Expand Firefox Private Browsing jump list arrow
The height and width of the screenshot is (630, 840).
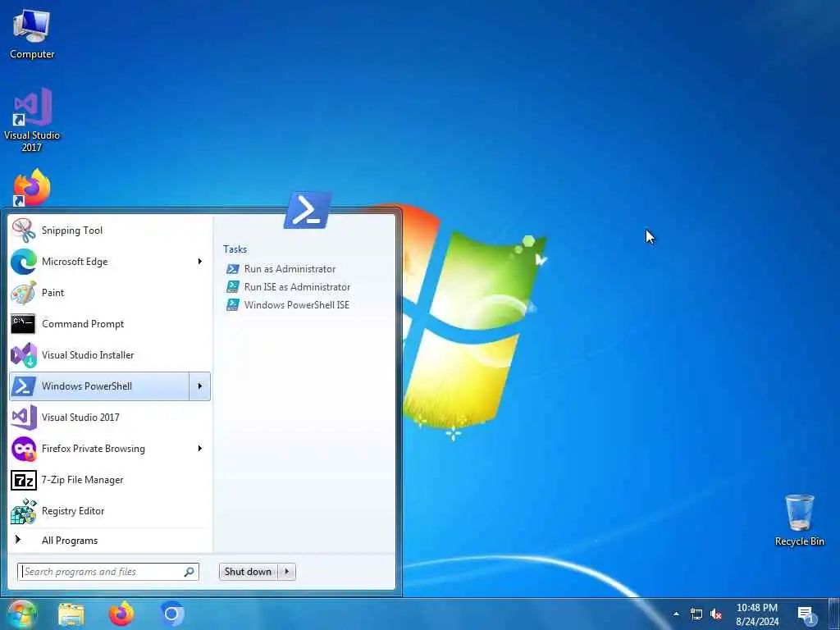click(200, 449)
